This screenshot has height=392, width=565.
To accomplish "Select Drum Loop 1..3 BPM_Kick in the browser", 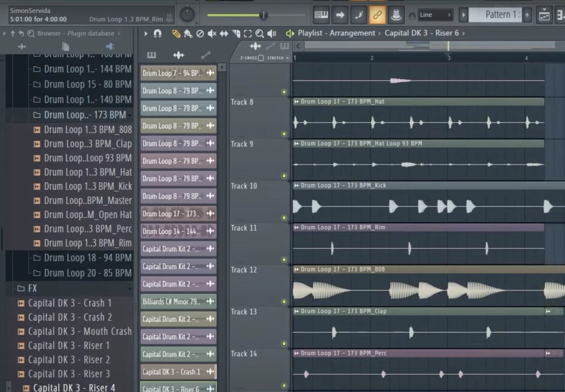I will click(88, 186).
